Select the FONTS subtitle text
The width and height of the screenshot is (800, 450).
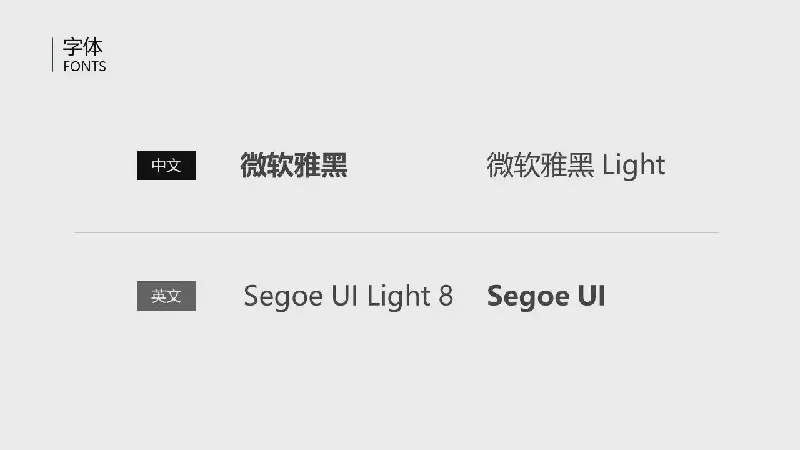[85, 66]
